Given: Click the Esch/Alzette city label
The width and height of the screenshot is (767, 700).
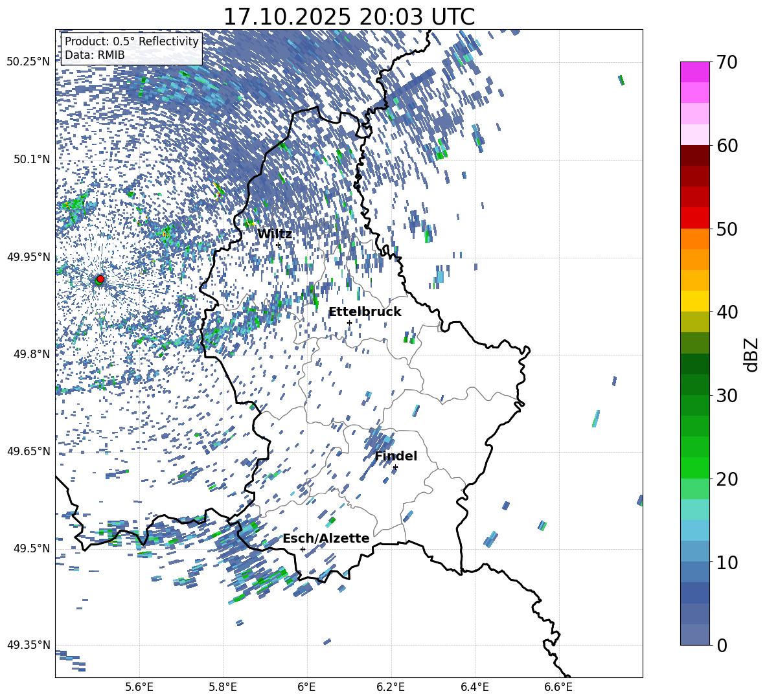Looking at the screenshot, I should click(x=326, y=538).
